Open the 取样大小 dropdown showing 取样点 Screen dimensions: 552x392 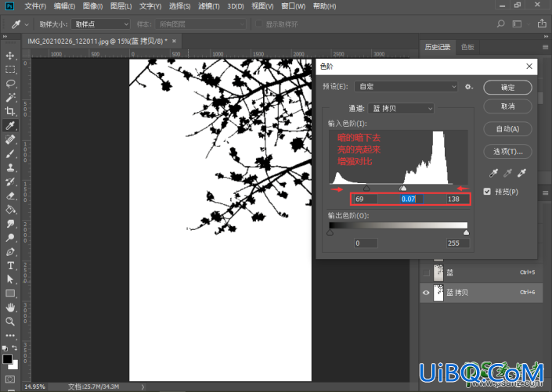101,24
